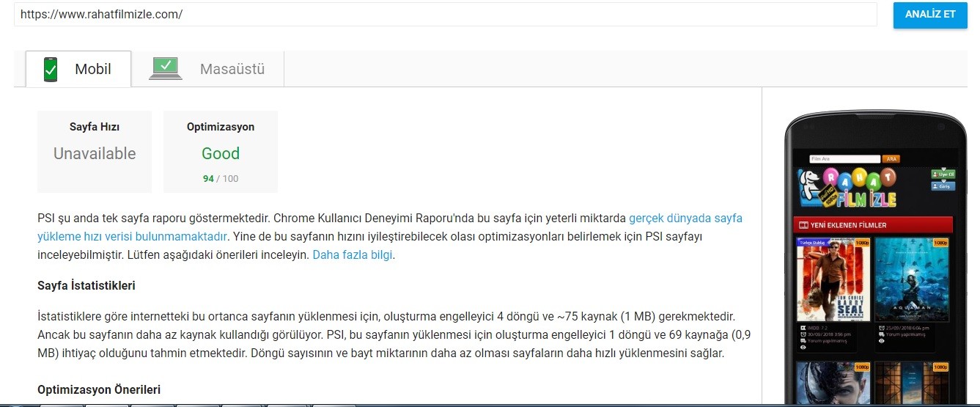Select the Sayfa Hızı Unavailable card
The width and height of the screenshot is (980, 407).
[95, 152]
